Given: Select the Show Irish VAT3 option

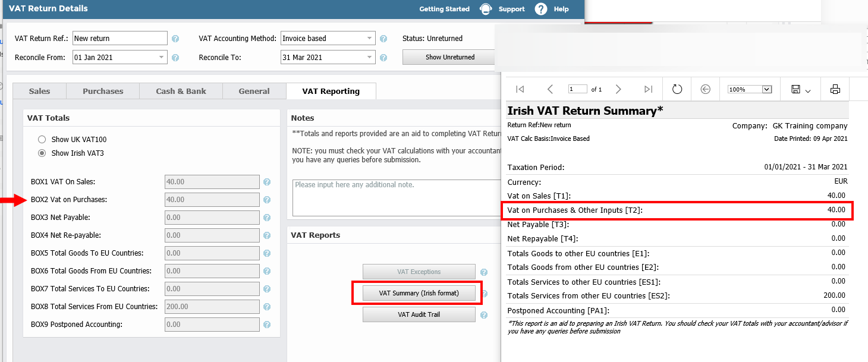Looking at the screenshot, I should [x=42, y=152].
